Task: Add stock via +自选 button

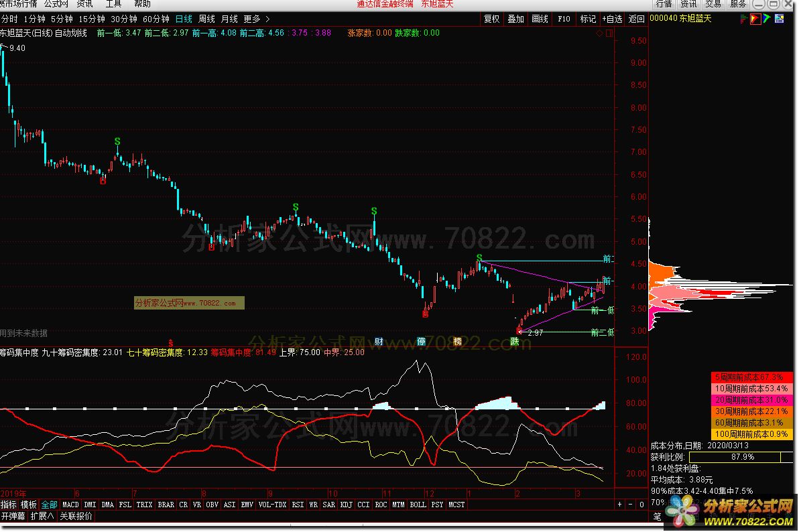Action: pos(612,19)
